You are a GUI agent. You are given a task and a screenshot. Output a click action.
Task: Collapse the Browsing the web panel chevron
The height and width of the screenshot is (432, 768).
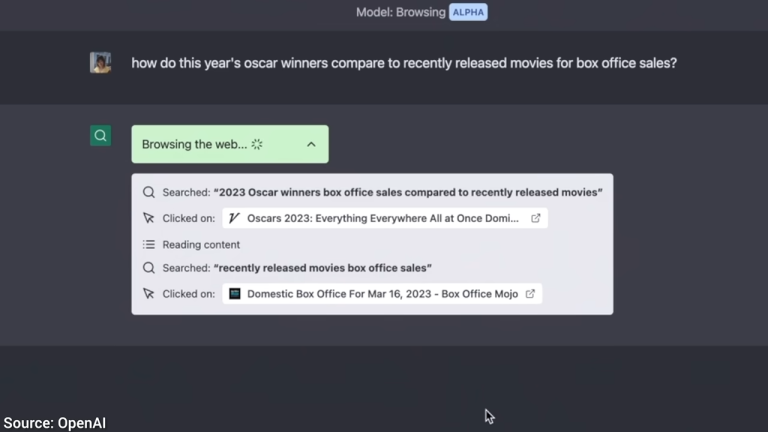(311, 144)
